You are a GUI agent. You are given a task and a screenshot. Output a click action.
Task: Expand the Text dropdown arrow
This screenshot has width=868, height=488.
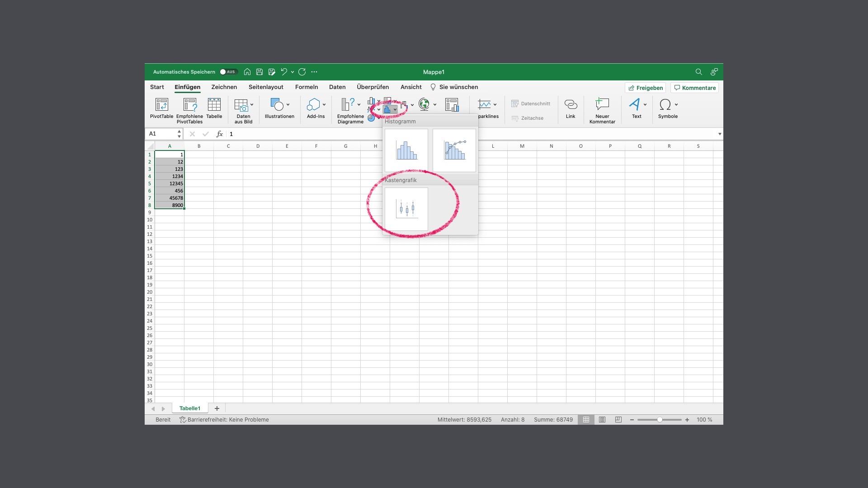(x=645, y=104)
